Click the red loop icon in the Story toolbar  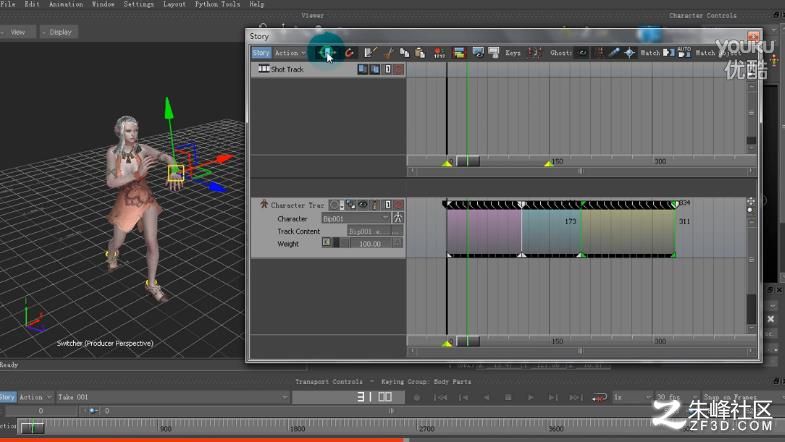(x=349, y=53)
